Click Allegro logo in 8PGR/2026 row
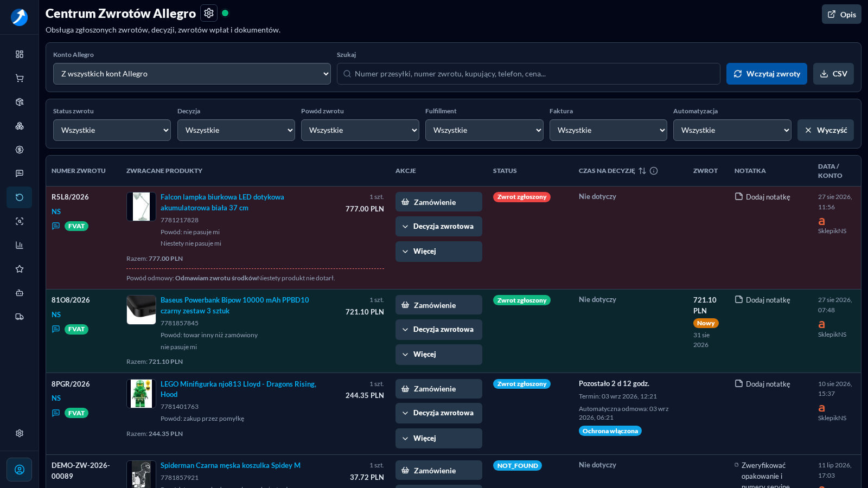This screenshot has width=868, height=488. [821, 408]
